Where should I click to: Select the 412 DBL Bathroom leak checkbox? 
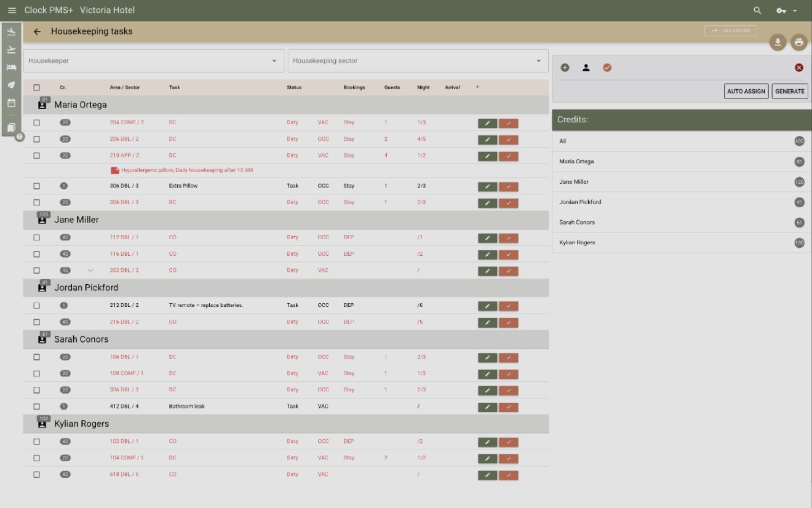(37, 407)
